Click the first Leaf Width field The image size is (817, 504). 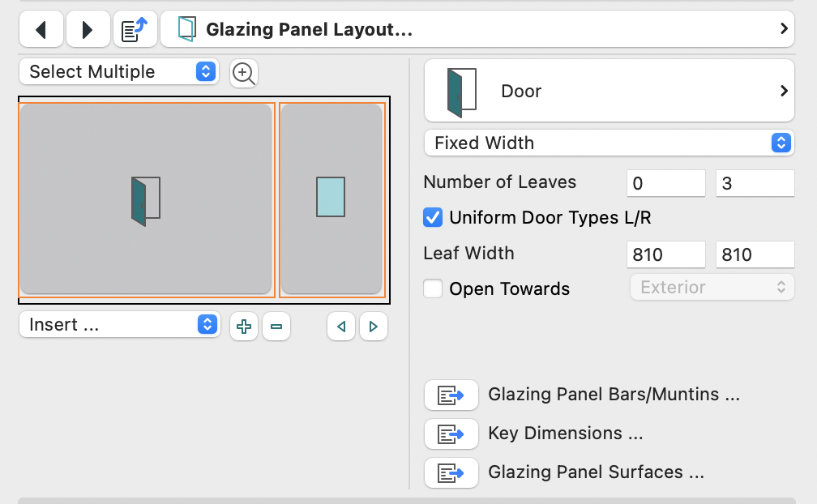point(665,254)
